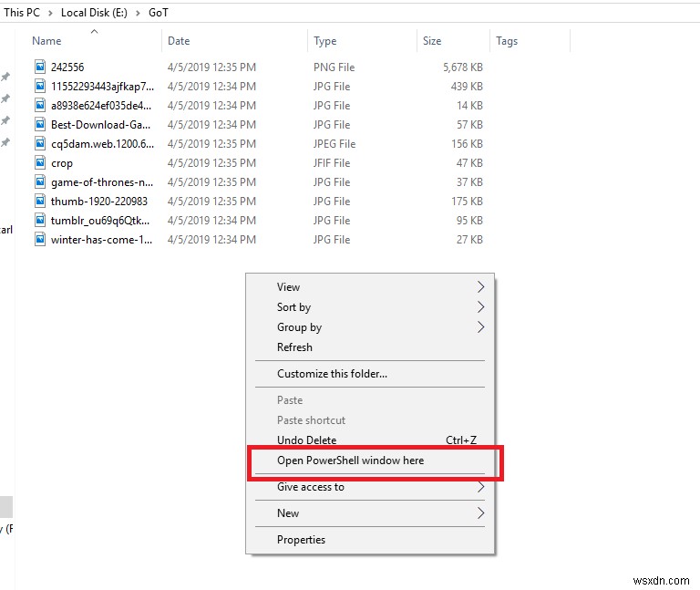The width and height of the screenshot is (700, 590).
Task: Click the date of winter-has-come-1 file
Action: tap(211, 240)
